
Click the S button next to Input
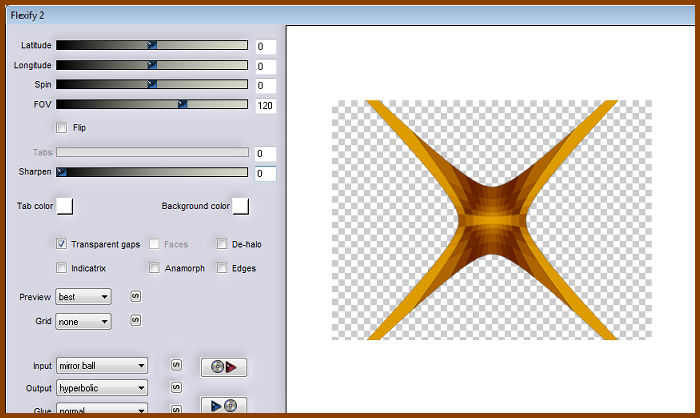(175, 365)
